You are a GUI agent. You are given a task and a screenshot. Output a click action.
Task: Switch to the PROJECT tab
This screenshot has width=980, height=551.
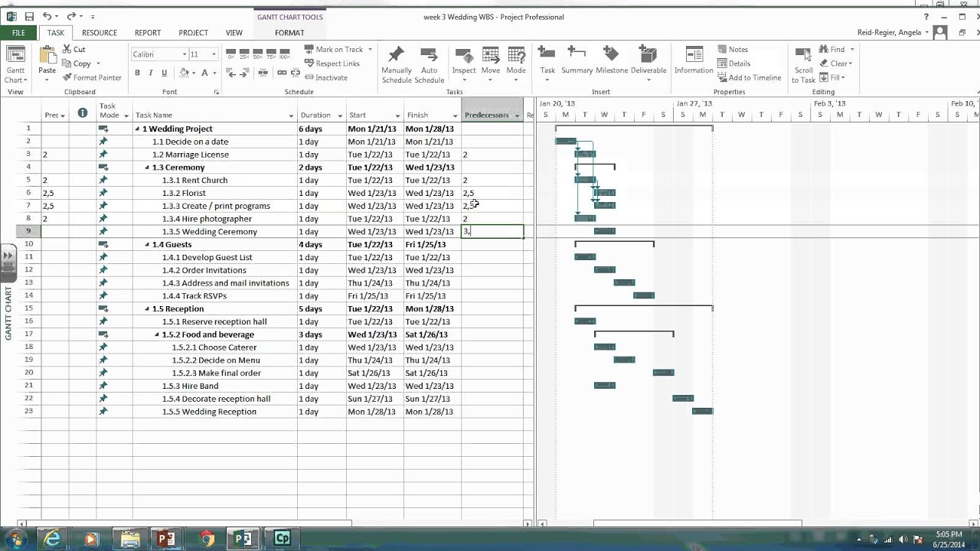point(193,33)
